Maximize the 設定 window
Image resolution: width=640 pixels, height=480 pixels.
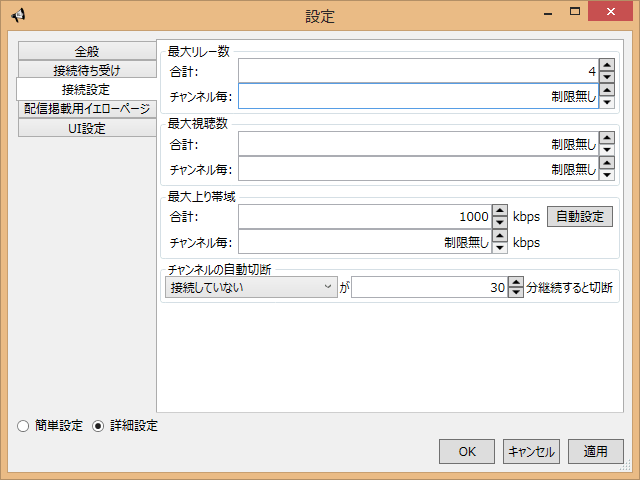tap(575, 12)
